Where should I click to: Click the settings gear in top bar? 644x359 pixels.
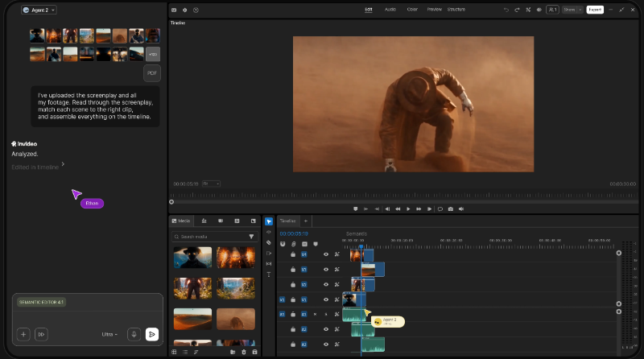pos(185,10)
